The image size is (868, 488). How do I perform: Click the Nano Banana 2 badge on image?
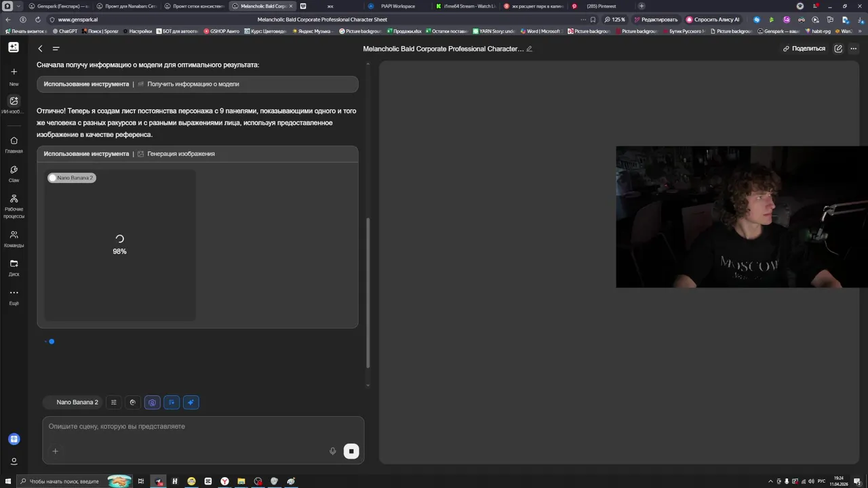coord(71,178)
